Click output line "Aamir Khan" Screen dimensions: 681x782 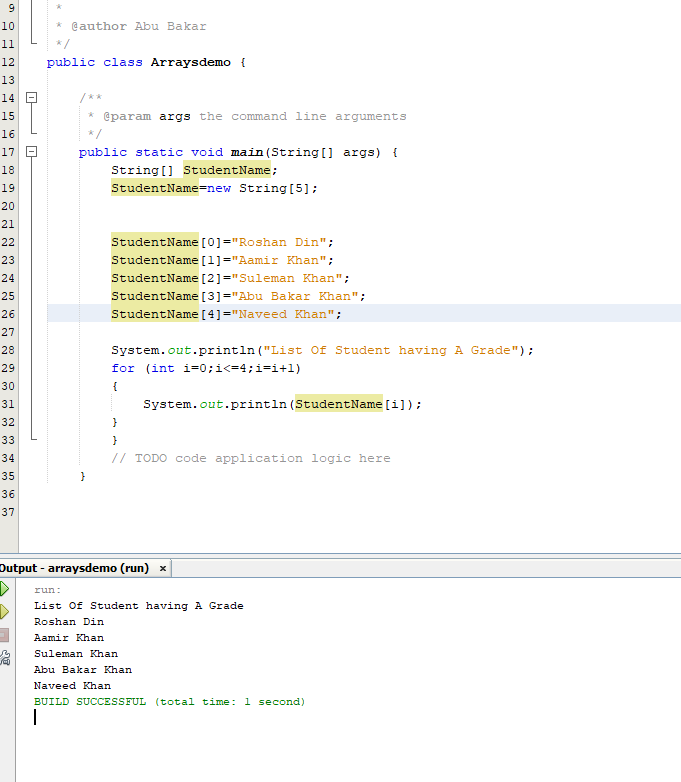[69, 638]
